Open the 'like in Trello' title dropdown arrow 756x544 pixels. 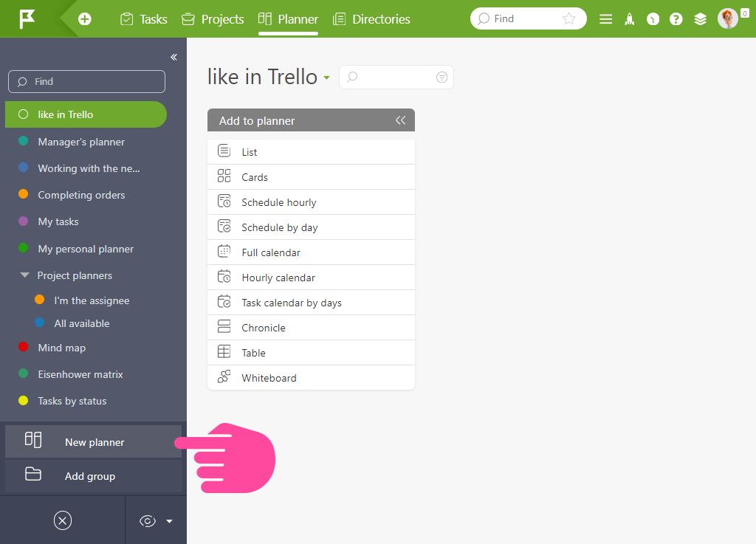pos(326,78)
